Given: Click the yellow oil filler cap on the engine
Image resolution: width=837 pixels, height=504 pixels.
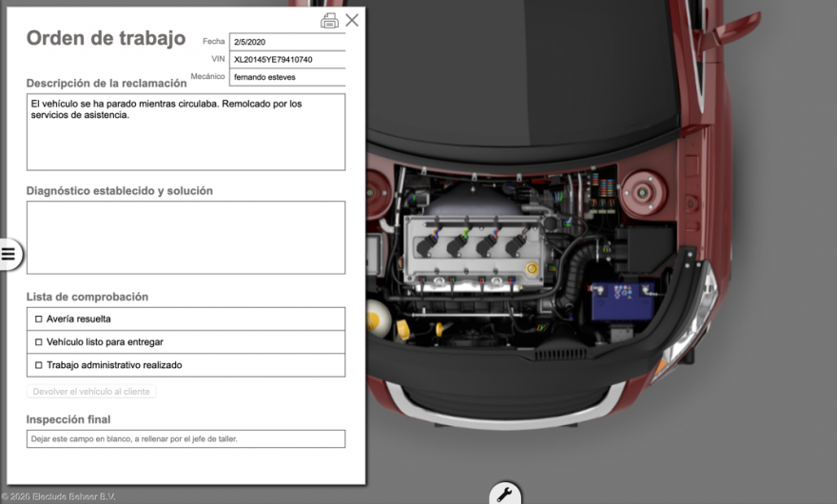Looking at the screenshot, I should [x=533, y=269].
